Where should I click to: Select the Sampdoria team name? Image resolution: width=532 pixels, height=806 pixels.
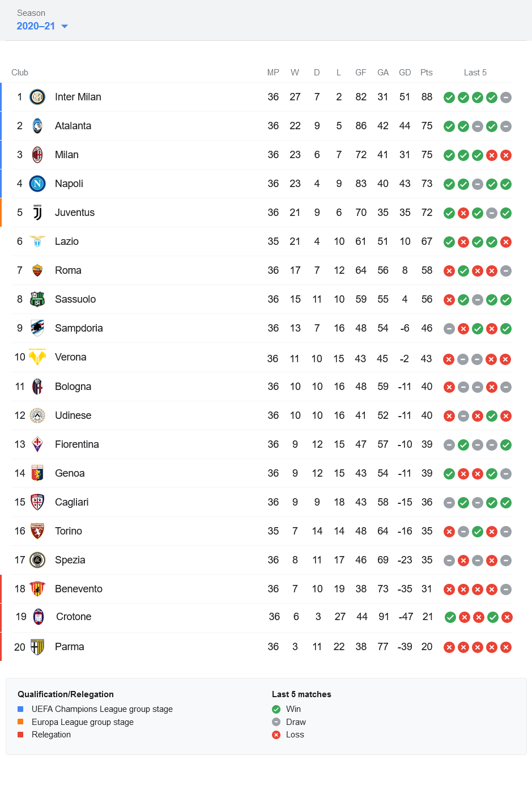tap(79, 328)
